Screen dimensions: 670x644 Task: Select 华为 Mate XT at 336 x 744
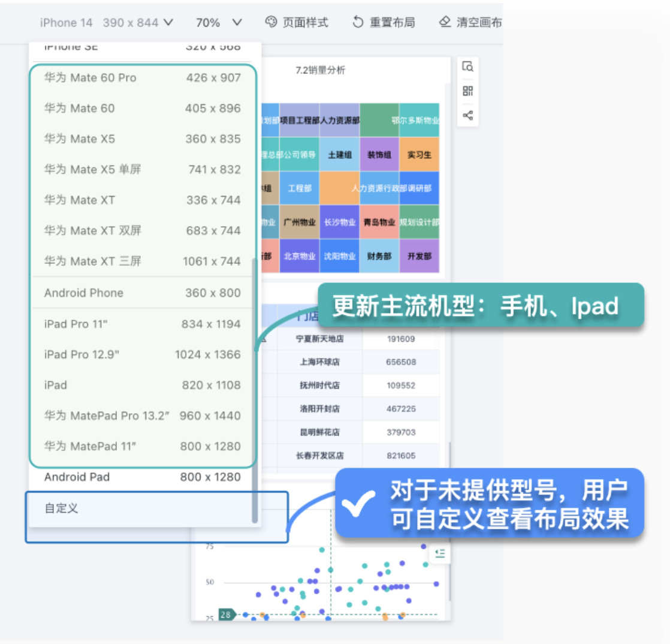pos(143,200)
